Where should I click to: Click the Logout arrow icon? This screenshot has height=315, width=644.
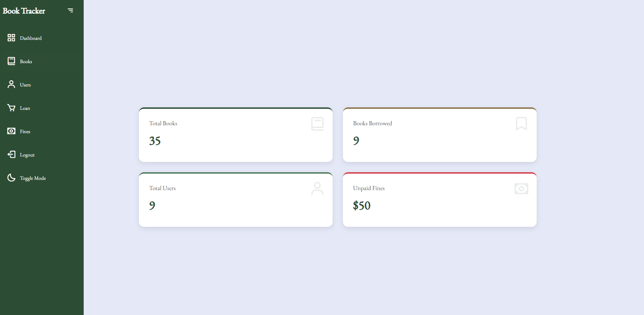pos(11,154)
